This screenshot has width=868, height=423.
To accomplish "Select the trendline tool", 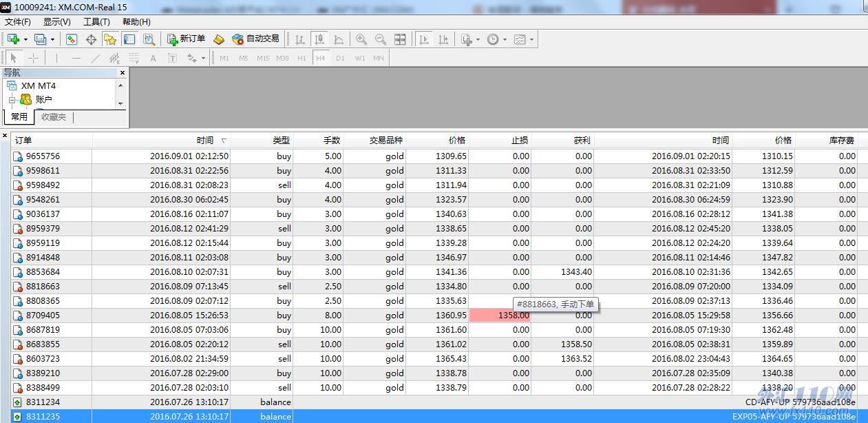I will tap(95, 58).
